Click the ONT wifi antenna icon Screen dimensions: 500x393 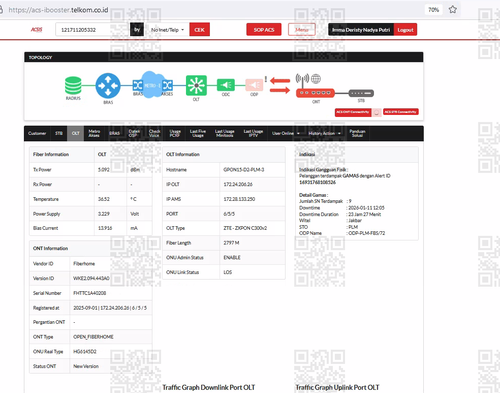tap(302, 79)
